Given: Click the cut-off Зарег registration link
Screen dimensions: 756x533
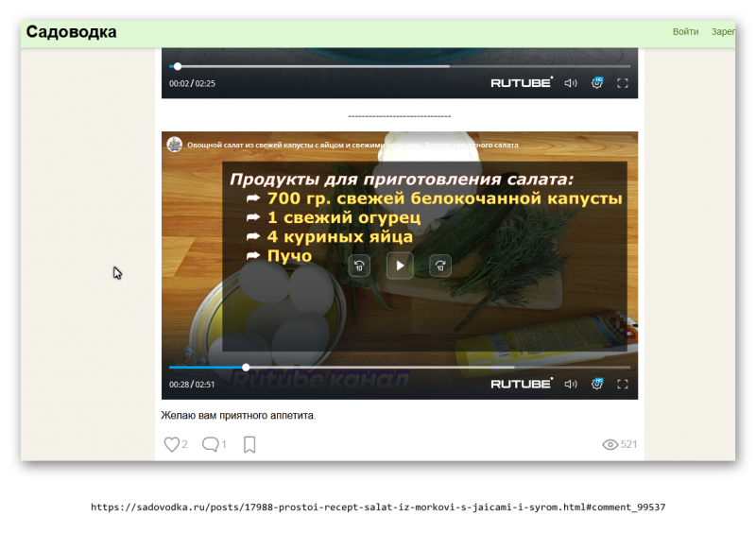Looking at the screenshot, I should coord(723,32).
